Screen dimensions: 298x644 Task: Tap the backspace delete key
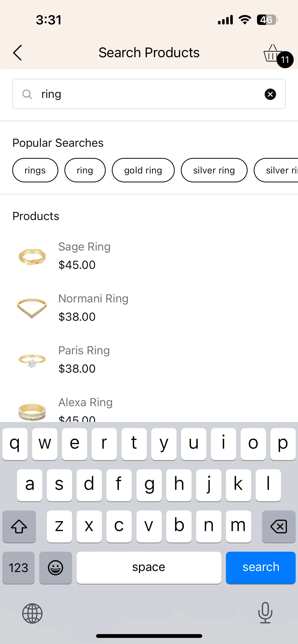point(279,526)
